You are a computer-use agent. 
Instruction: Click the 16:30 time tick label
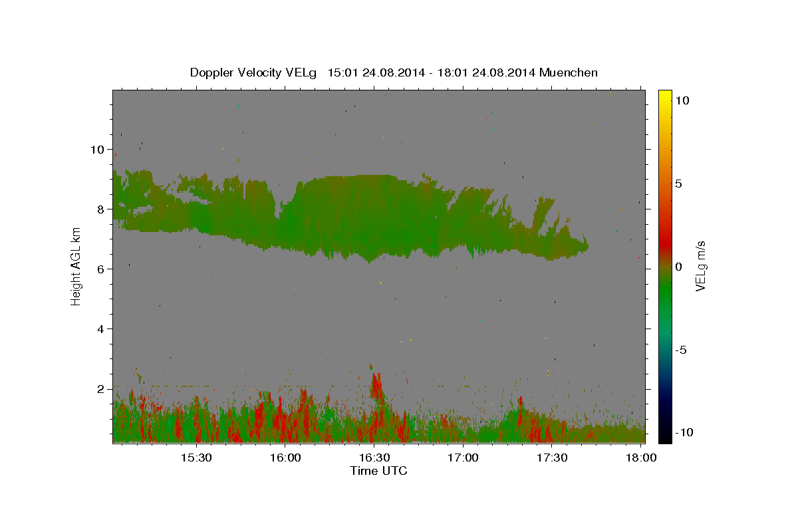point(374,458)
